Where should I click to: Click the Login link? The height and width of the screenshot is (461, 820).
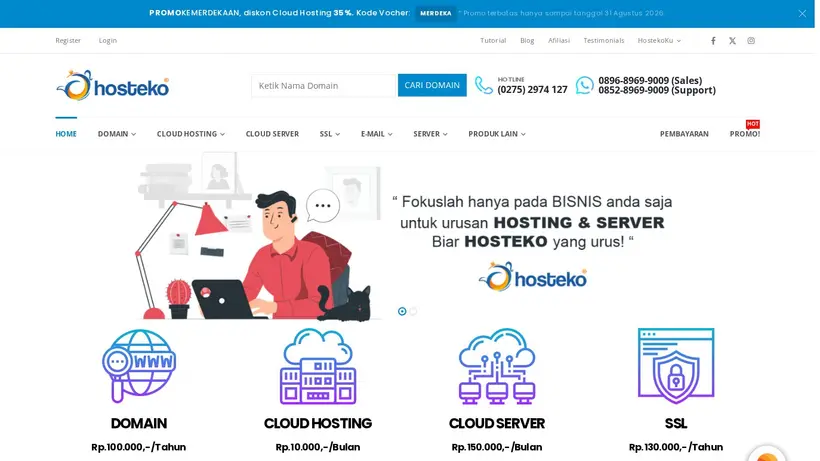point(108,40)
